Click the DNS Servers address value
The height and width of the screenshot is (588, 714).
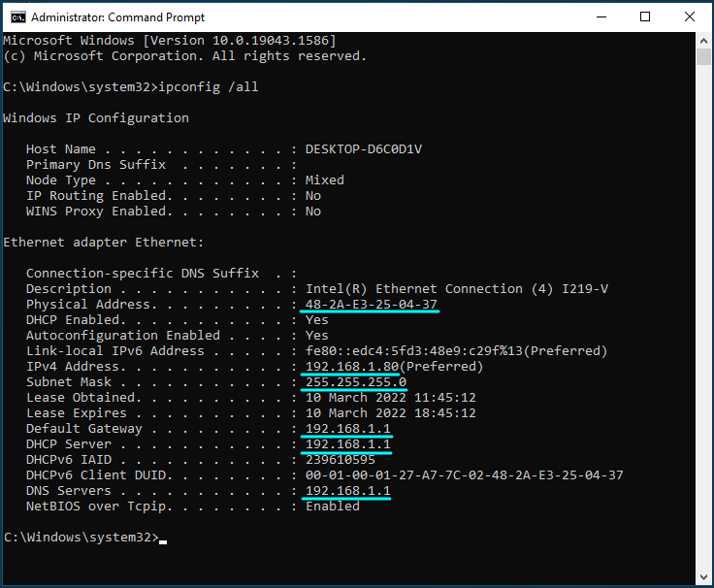tap(347, 490)
